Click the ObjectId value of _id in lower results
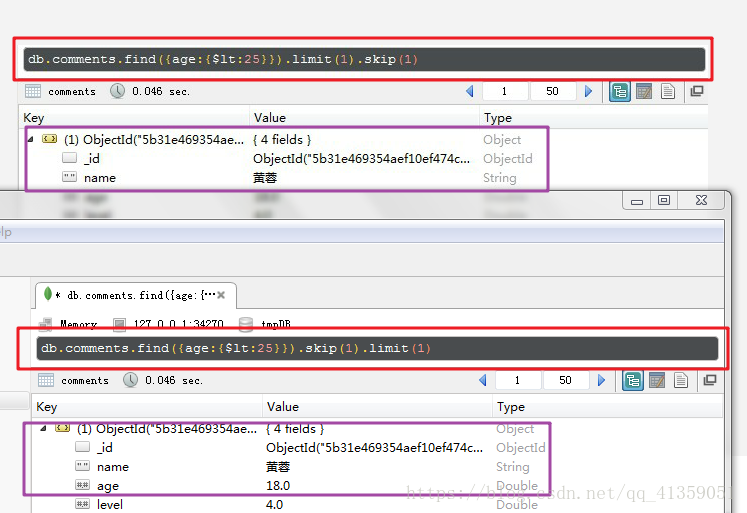The image size is (747, 513). click(x=374, y=448)
